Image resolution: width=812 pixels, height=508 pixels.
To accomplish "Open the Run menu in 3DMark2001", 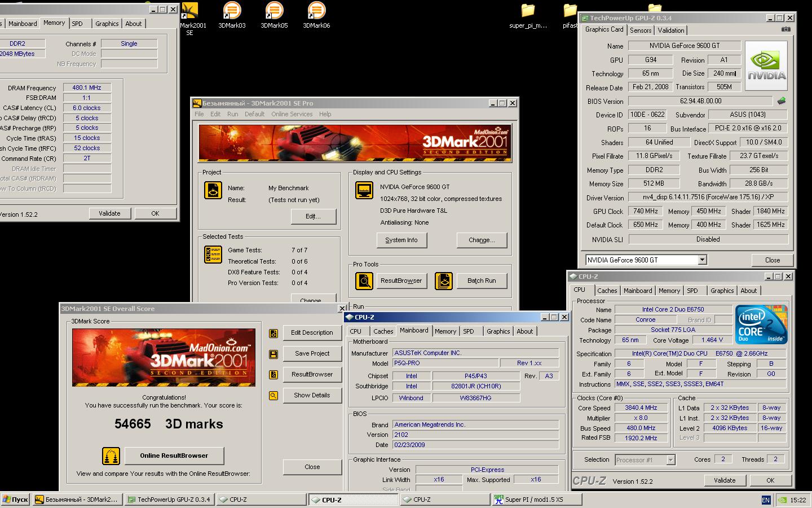I will [x=232, y=114].
